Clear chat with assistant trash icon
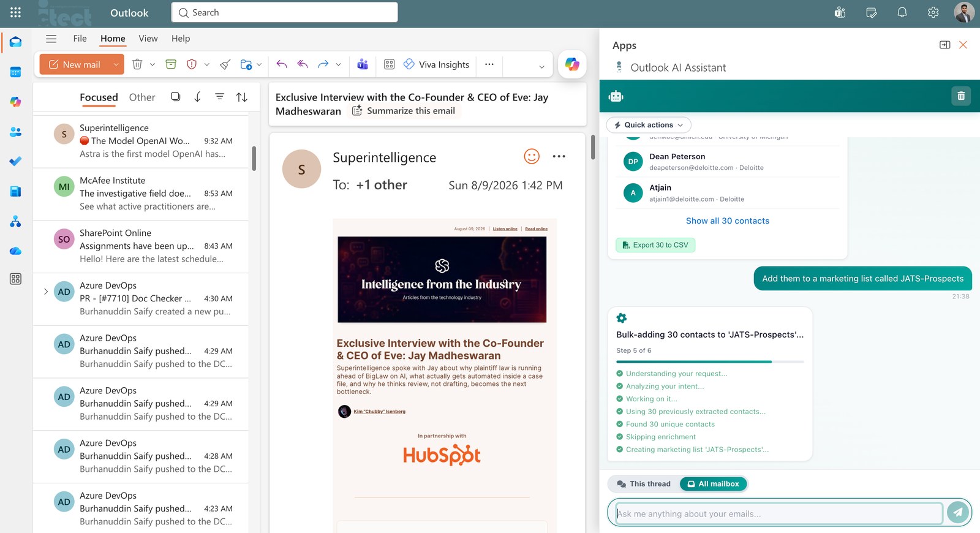 (x=961, y=96)
